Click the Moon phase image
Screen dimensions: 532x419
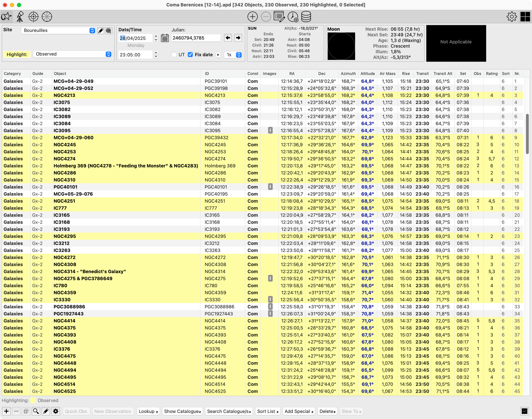coord(341,46)
